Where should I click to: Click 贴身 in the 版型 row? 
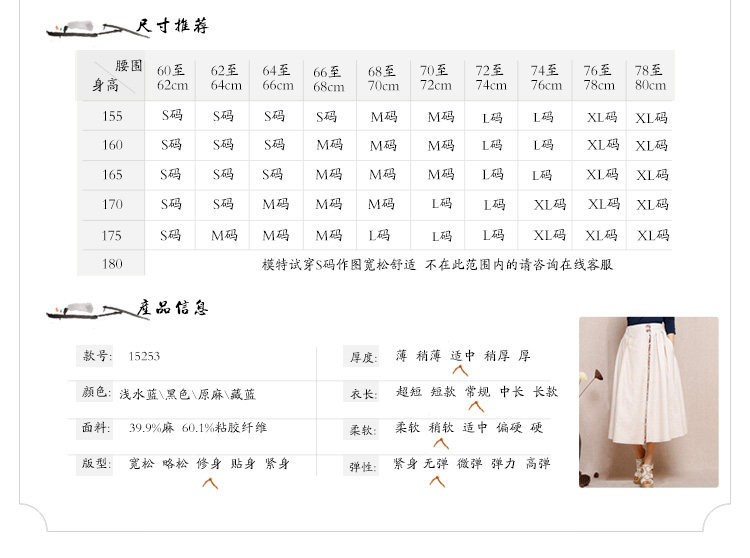coord(243,463)
